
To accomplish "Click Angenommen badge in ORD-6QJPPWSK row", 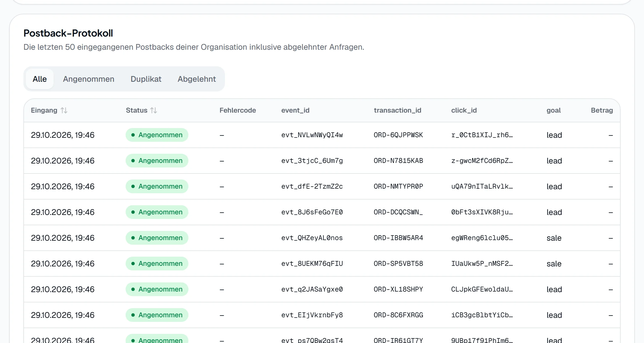I will tap(157, 135).
